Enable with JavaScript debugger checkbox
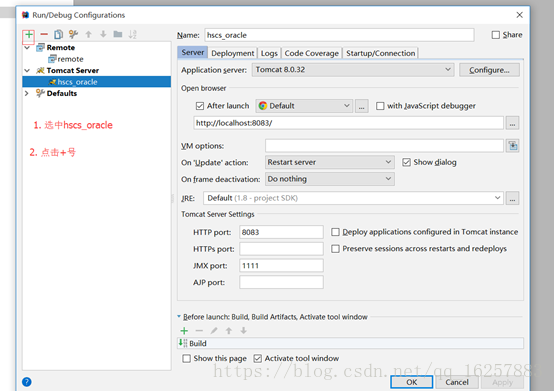The height and width of the screenshot is (391, 554). pyautogui.click(x=380, y=106)
